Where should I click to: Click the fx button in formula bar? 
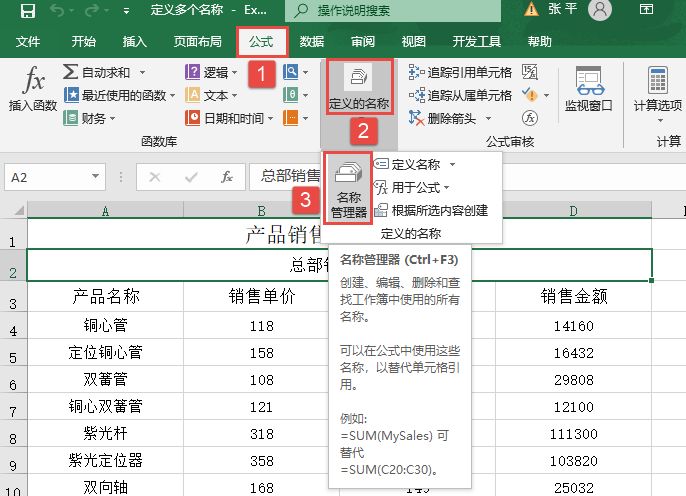(x=227, y=176)
